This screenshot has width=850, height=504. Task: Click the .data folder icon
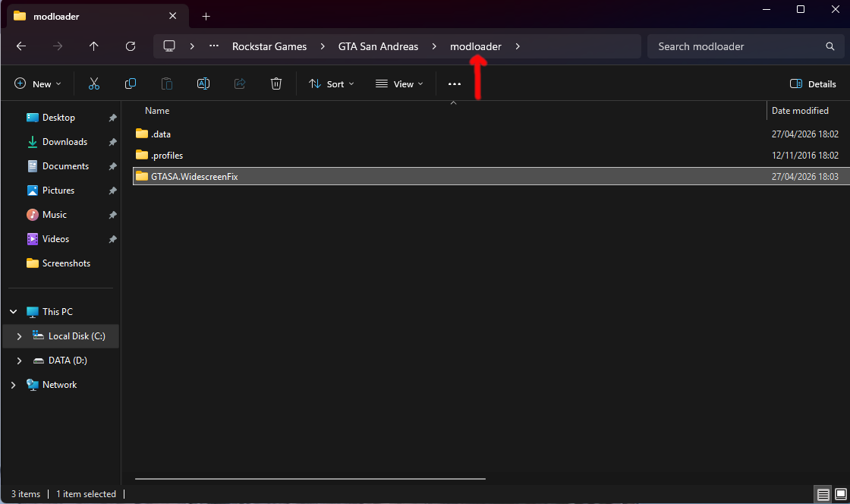142,134
